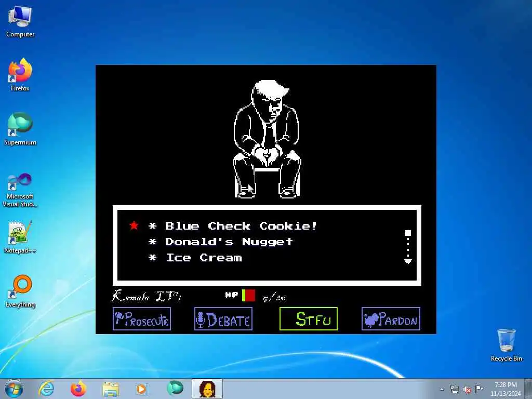Open Supermium from the taskbar
This screenshot has width=532, height=399.
[x=175, y=388]
